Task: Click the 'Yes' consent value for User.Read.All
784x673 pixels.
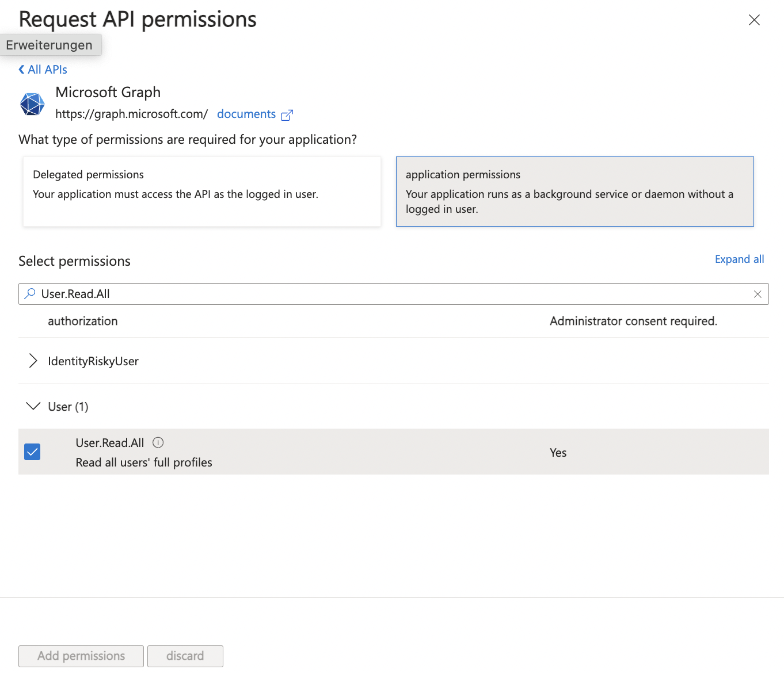Action: (x=558, y=453)
